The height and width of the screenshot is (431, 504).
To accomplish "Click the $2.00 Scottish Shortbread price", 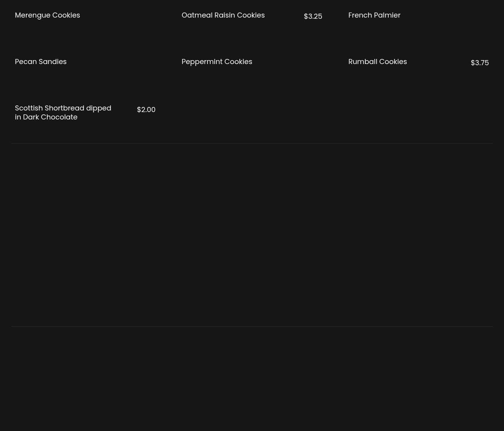I will point(146,110).
